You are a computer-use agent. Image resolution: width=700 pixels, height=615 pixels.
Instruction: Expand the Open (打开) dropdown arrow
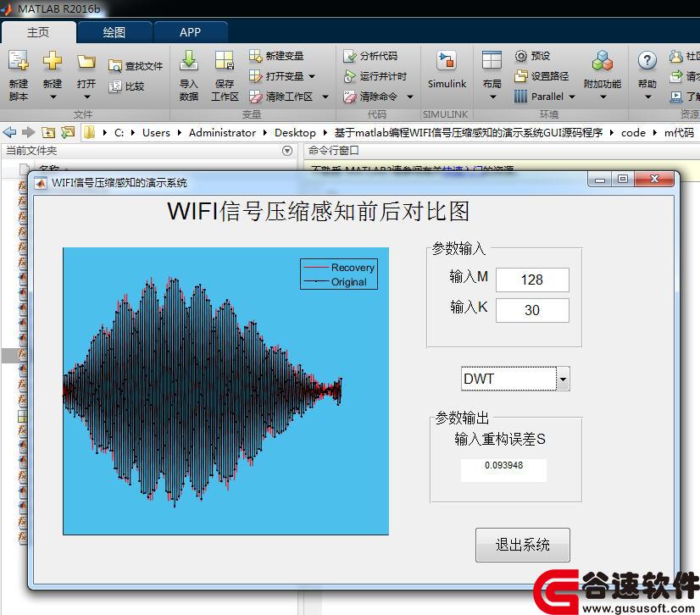point(86,97)
